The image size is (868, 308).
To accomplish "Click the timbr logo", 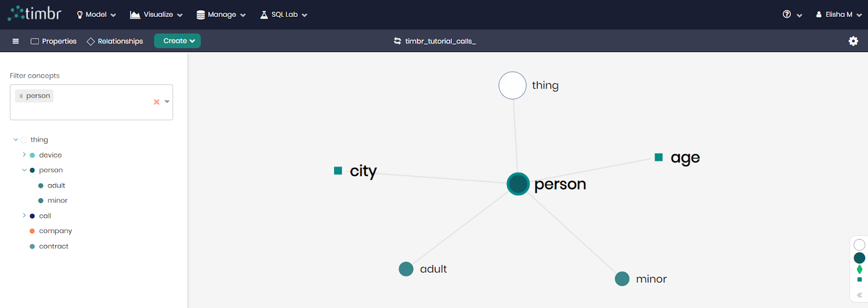I will [x=35, y=14].
